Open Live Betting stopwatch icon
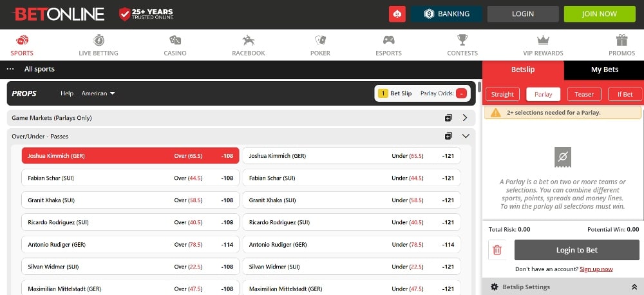This screenshot has width=644, height=295. point(99,41)
